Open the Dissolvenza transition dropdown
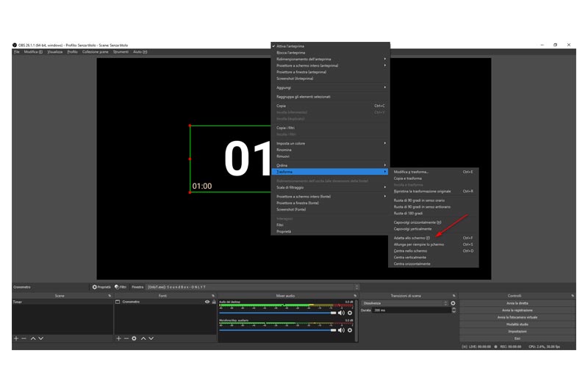 tap(405, 303)
